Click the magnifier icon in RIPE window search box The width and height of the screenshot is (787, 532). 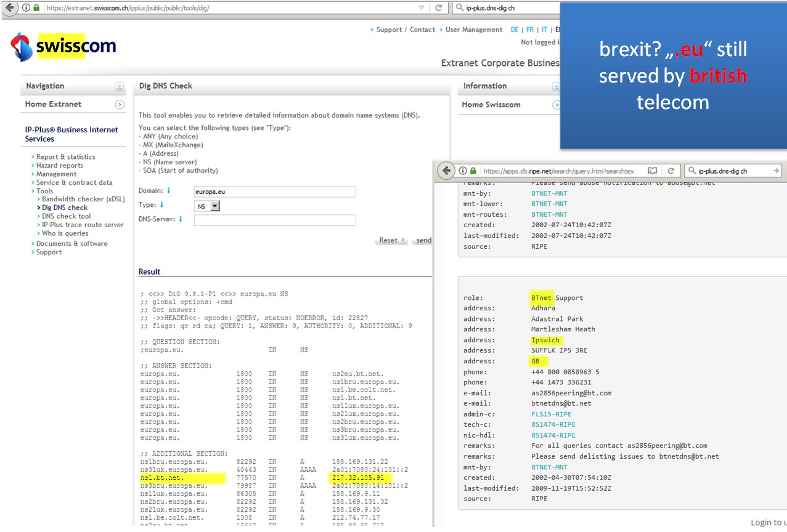[692, 171]
